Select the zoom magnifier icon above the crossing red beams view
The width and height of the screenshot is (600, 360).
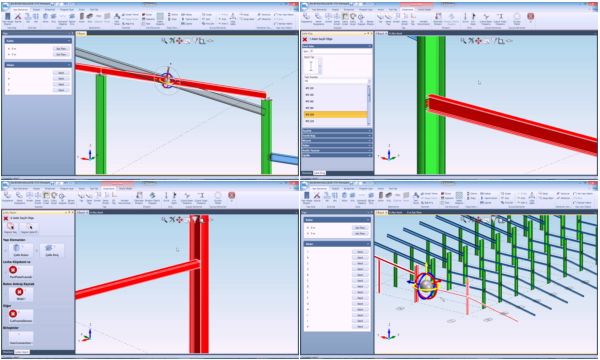(164, 40)
